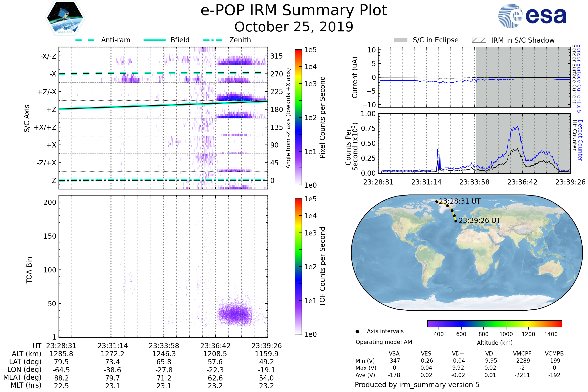
Task: Click the Axis intervals black dot marker
Action: [x=357, y=331]
